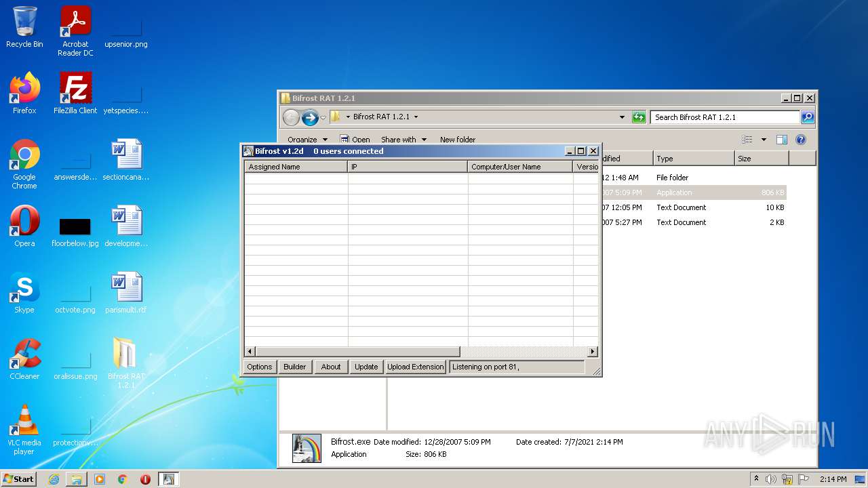Click Bifrost About button
The width and height of the screenshot is (868, 488).
pyautogui.click(x=331, y=367)
